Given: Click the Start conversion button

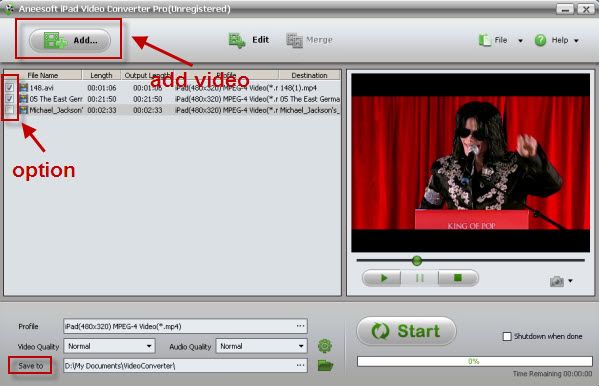Looking at the screenshot, I should pyautogui.click(x=406, y=331).
